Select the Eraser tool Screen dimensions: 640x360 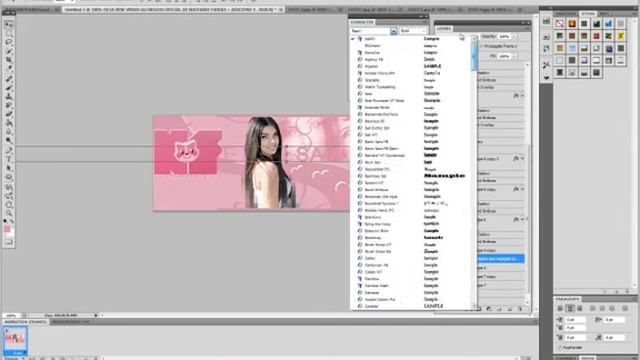coord(9,114)
